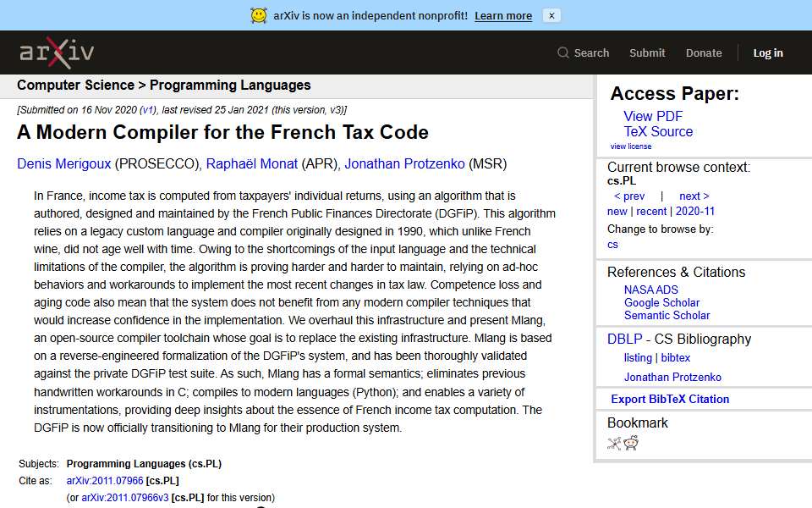Open the view license link
Screen dimensions: 812x508
coord(630,146)
